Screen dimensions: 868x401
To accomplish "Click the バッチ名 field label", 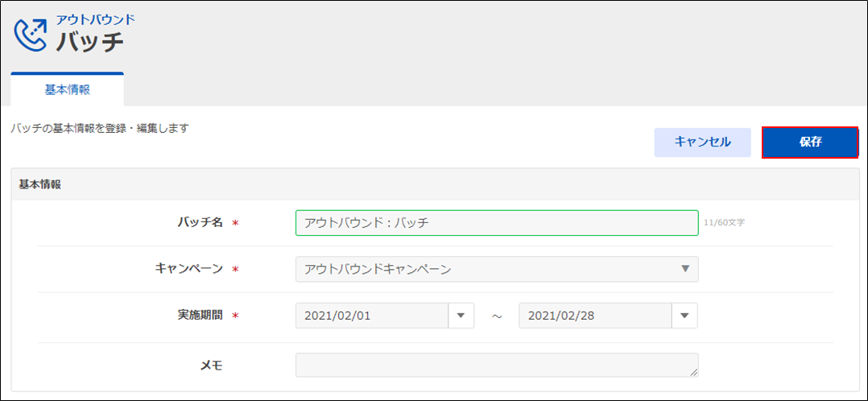I will pyautogui.click(x=200, y=222).
